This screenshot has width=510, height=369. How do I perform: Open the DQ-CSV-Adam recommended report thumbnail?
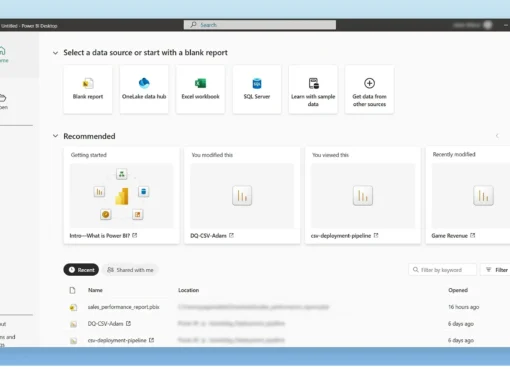[x=242, y=196]
